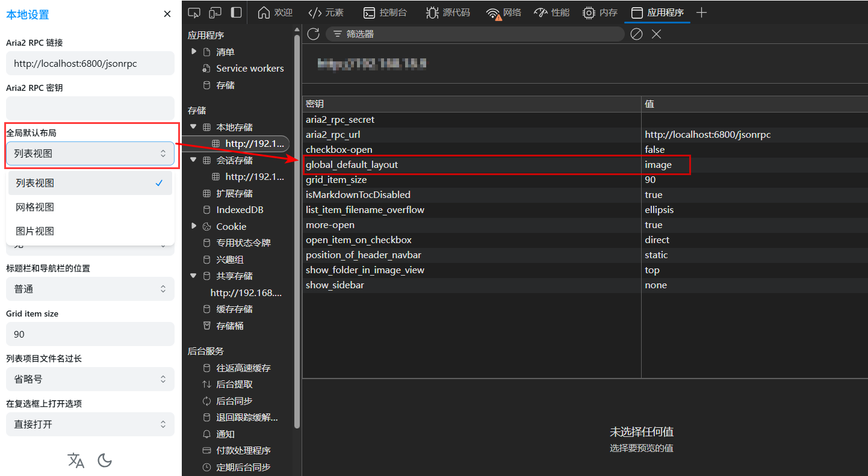Click the sidebar vertical scrollbar

[297, 232]
